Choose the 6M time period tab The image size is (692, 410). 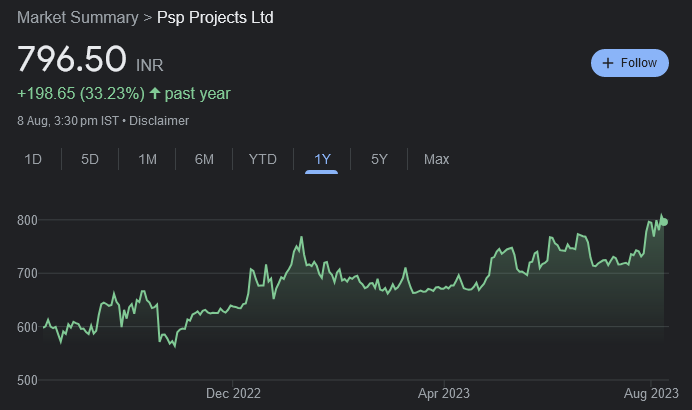[x=204, y=159]
